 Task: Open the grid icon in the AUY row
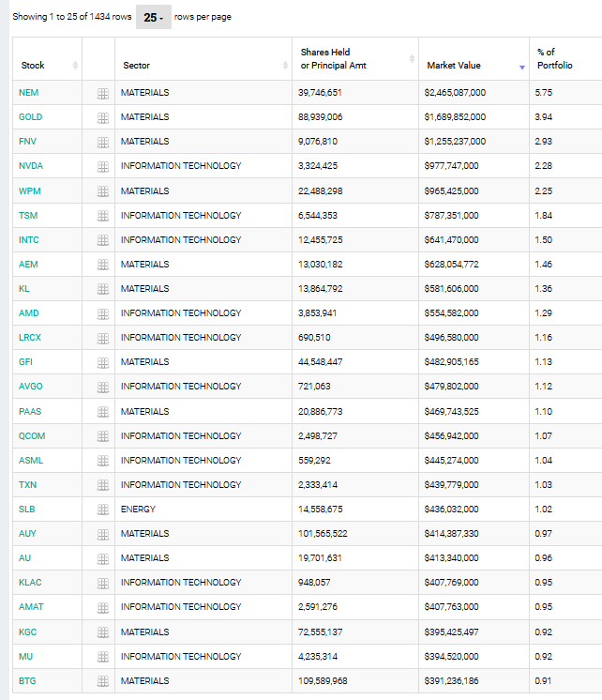103,535
